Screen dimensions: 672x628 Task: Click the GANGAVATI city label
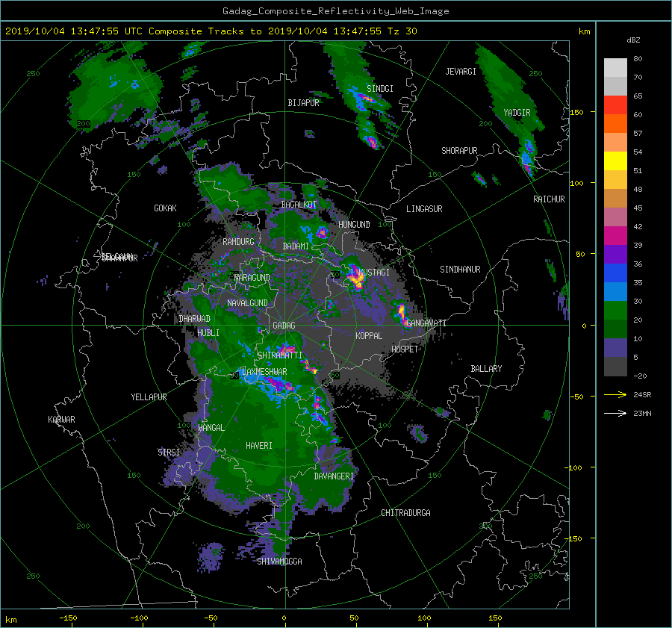[x=426, y=323]
